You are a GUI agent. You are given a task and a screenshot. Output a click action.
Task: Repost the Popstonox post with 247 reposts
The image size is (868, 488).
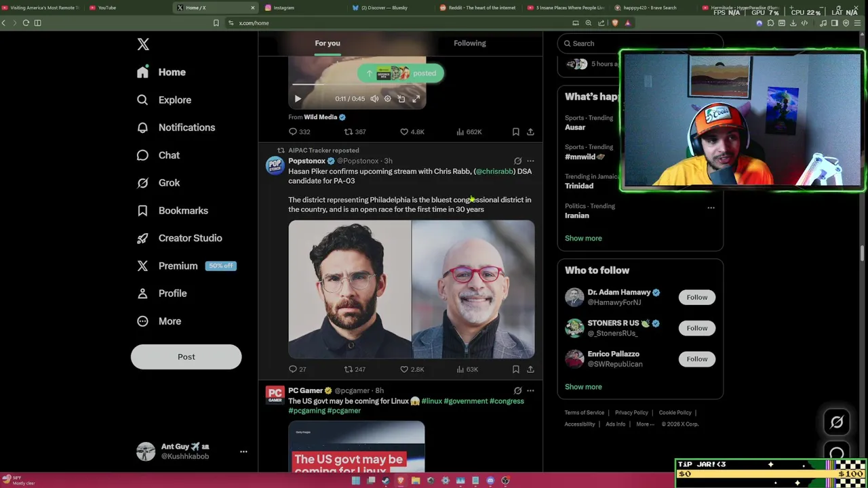click(355, 369)
